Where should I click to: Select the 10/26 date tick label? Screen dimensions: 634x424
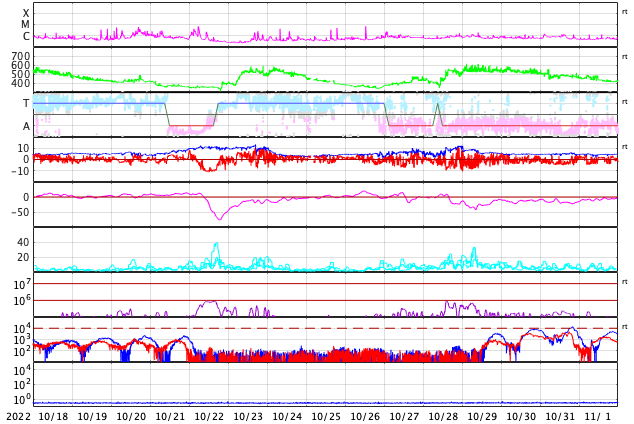(365, 416)
